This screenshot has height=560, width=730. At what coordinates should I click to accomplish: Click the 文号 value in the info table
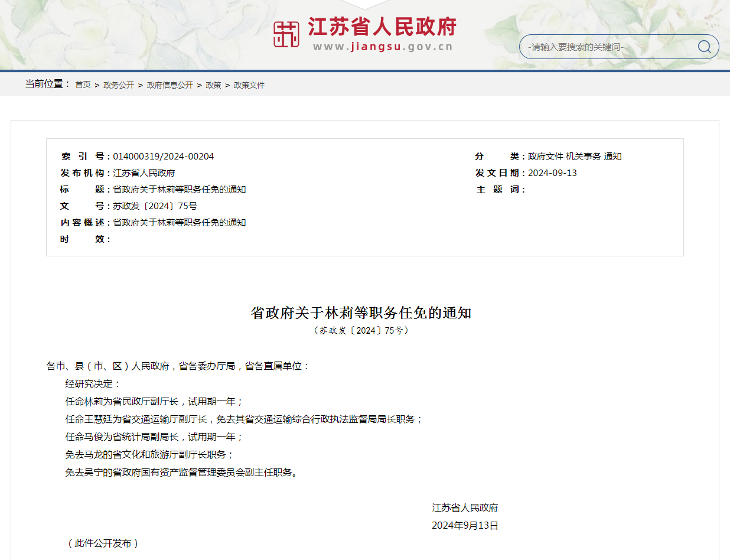point(155,206)
